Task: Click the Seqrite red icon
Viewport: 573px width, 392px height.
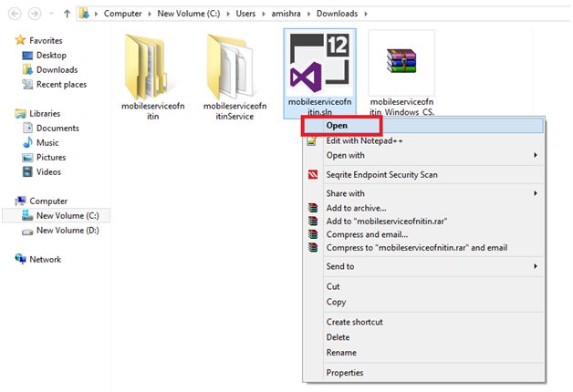Action: tap(313, 175)
